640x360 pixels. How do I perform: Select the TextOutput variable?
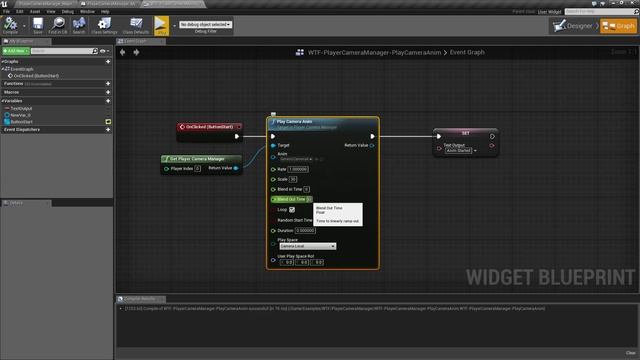(x=21, y=109)
